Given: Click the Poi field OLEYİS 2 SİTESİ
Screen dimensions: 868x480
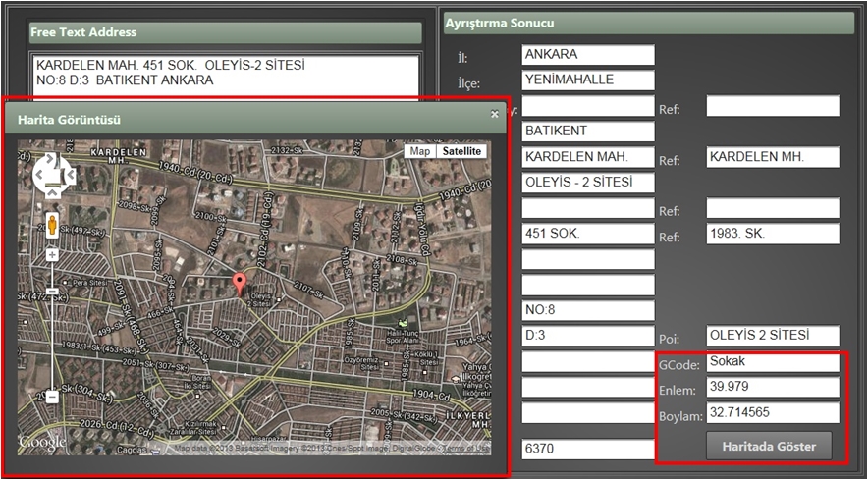Looking at the screenshot, I should tap(773, 337).
